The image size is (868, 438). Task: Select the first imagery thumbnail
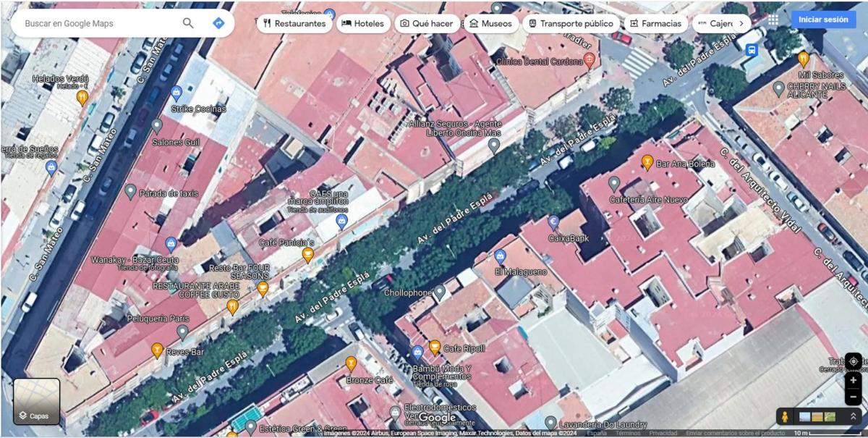pos(804,416)
